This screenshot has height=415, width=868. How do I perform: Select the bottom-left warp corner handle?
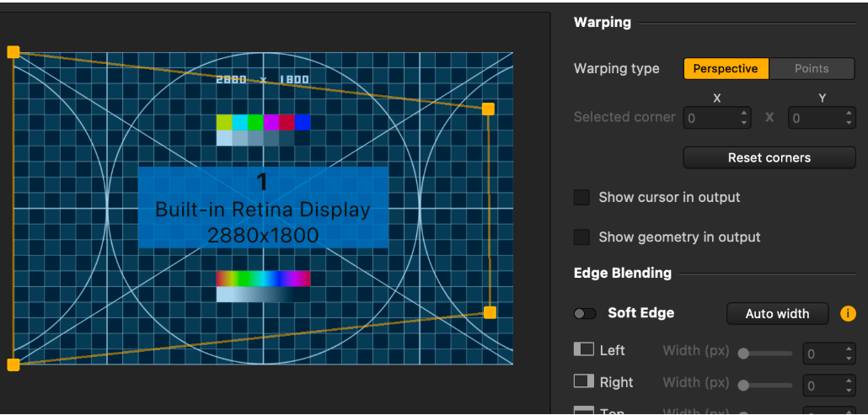[13, 364]
